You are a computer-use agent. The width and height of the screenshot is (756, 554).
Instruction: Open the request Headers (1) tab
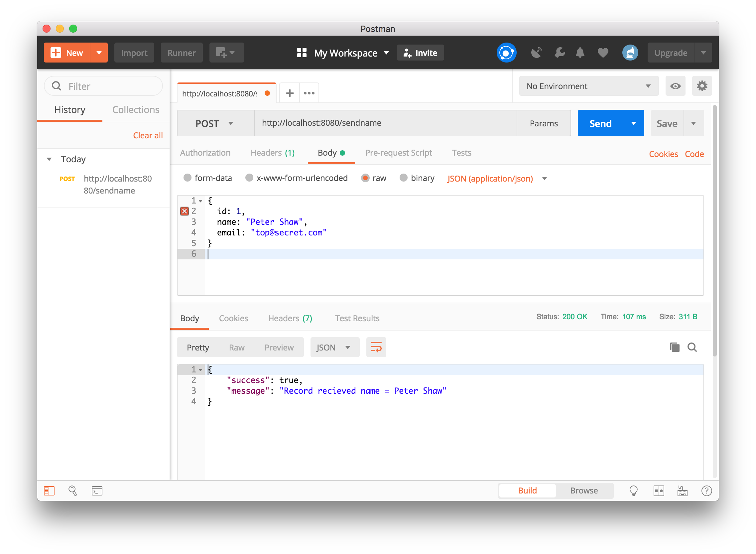coord(273,153)
